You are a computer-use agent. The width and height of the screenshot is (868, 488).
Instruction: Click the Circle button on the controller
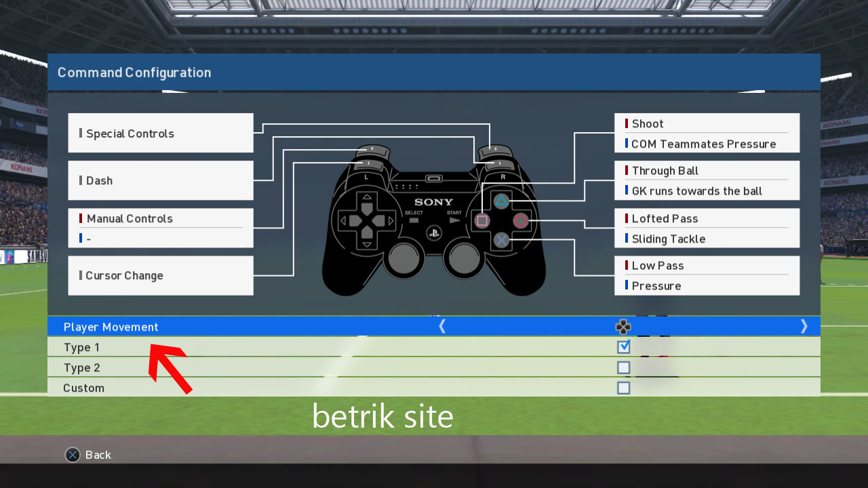pos(521,221)
